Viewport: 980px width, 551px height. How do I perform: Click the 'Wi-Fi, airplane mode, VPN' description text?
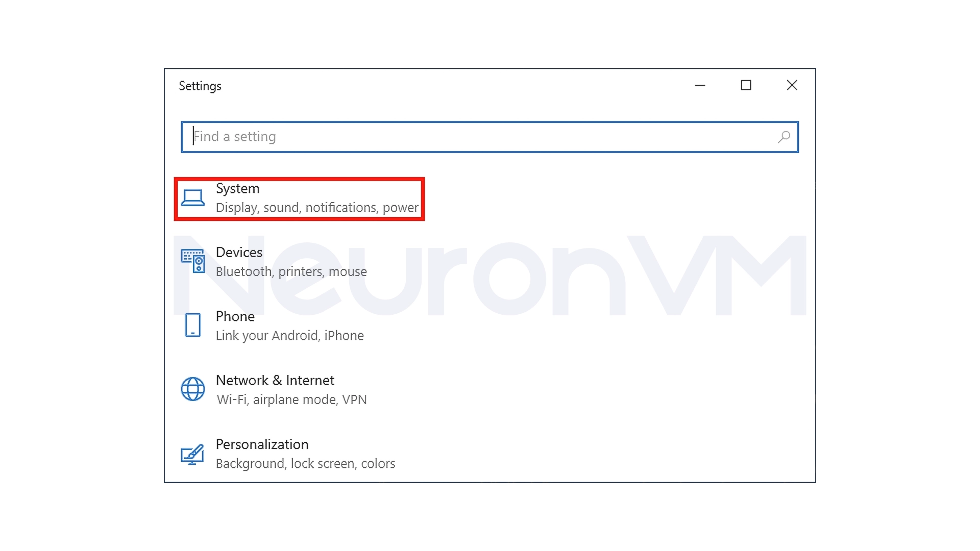(x=291, y=399)
